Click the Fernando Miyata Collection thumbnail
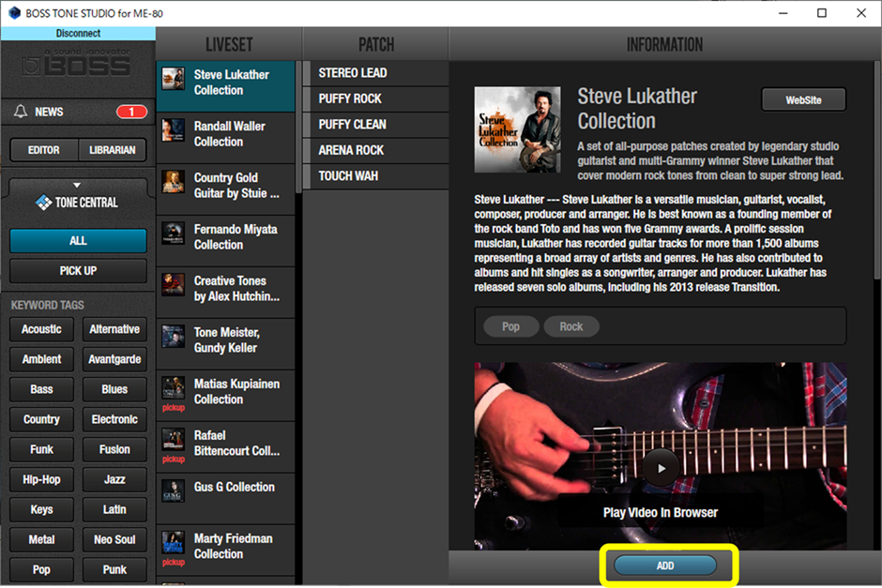882x588 pixels. click(174, 234)
